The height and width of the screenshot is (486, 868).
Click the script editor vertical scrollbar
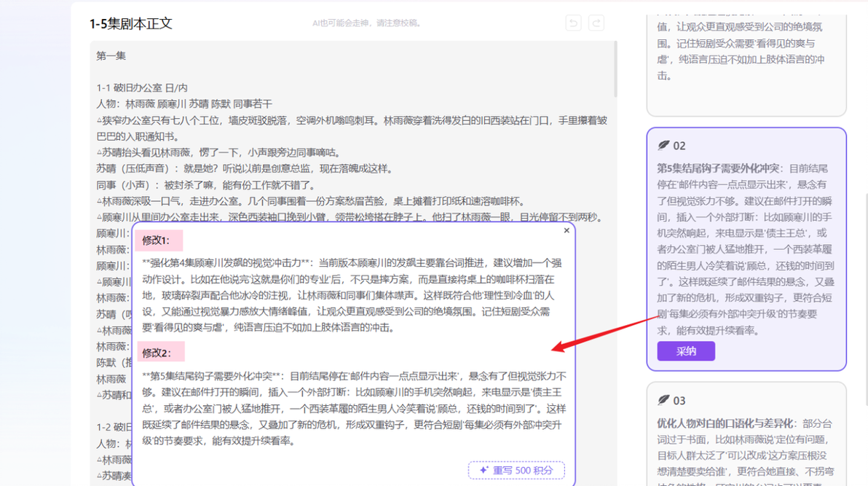click(x=615, y=69)
